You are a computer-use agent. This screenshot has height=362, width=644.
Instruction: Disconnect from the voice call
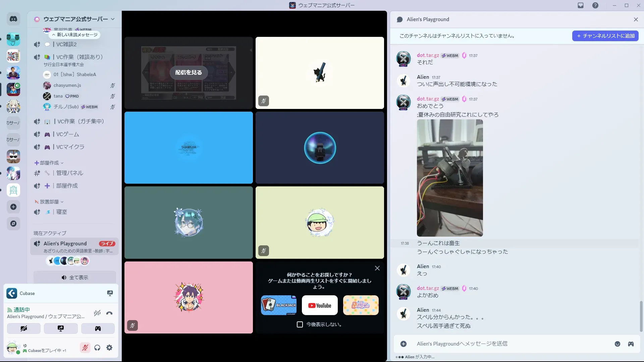(109, 313)
